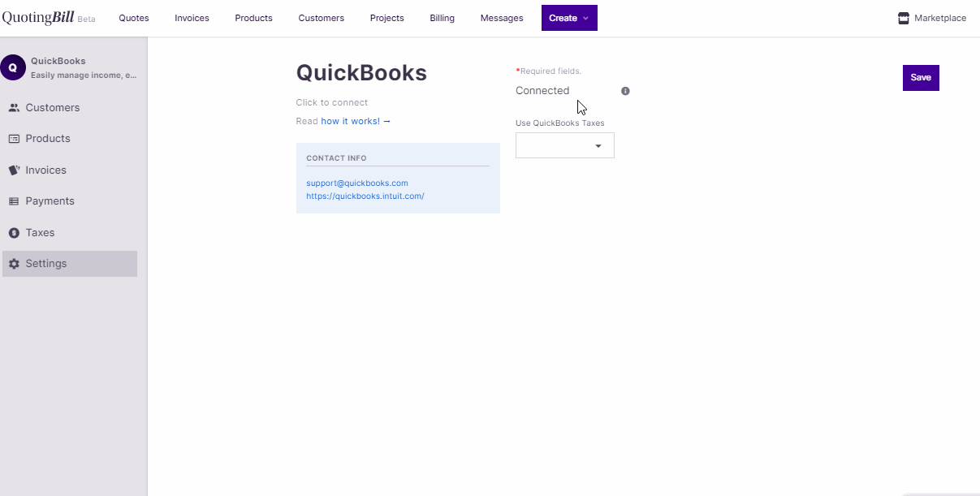The height and width of the screenshot is (496, 980).
Task: Open the Marketplace link
Action: point(940,18)
